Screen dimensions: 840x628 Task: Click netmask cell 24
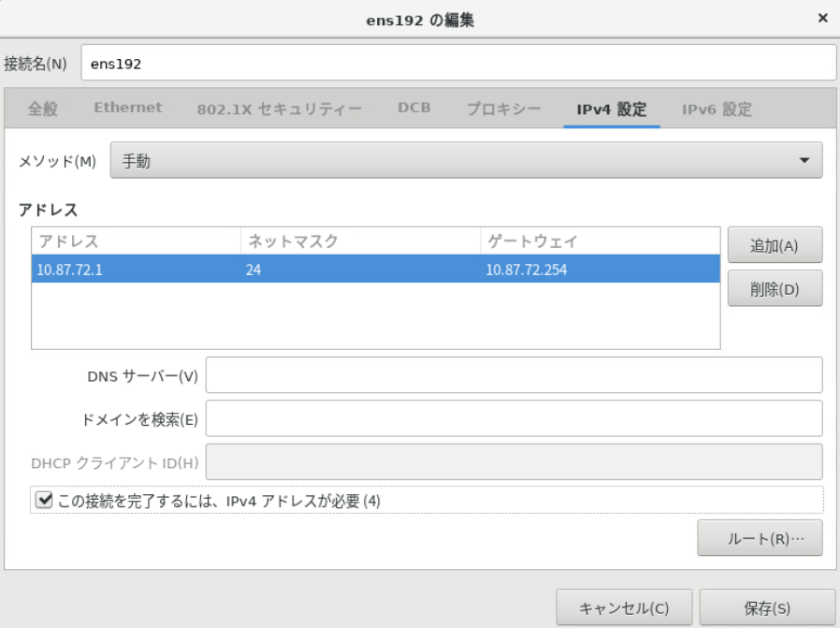360,269
